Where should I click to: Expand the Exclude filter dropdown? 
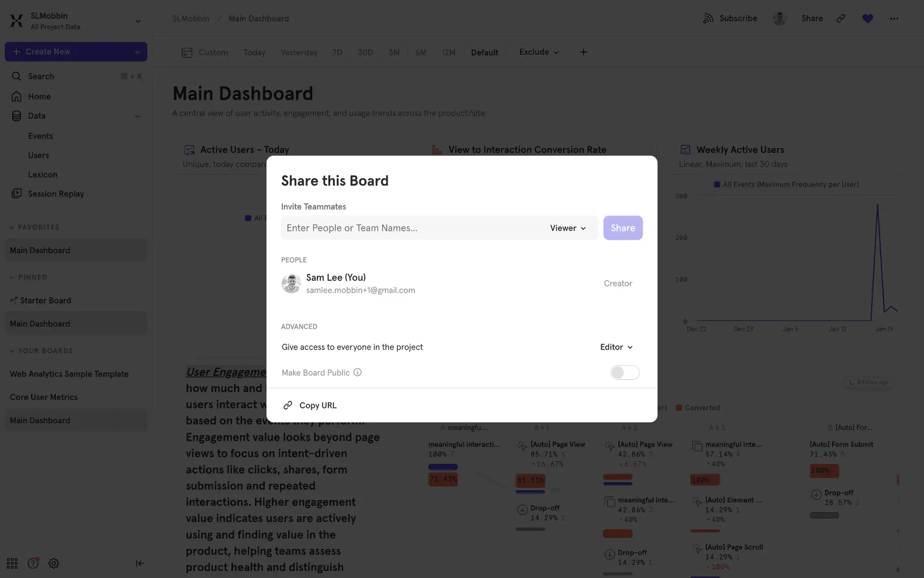(539, 52)
